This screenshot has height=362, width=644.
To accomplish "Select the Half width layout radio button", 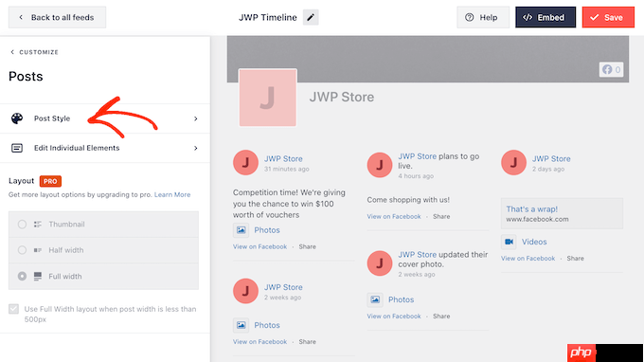I will (x=22, y=250).
